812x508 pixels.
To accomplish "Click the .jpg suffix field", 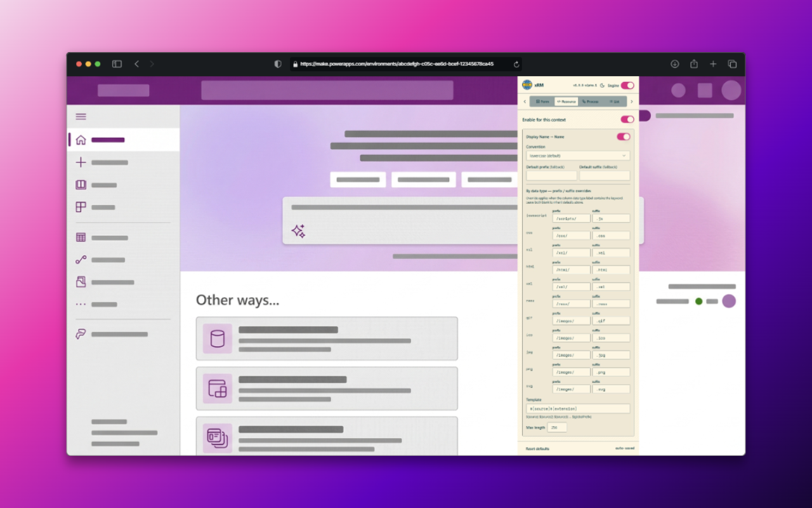I will click(x=611, y=356).
